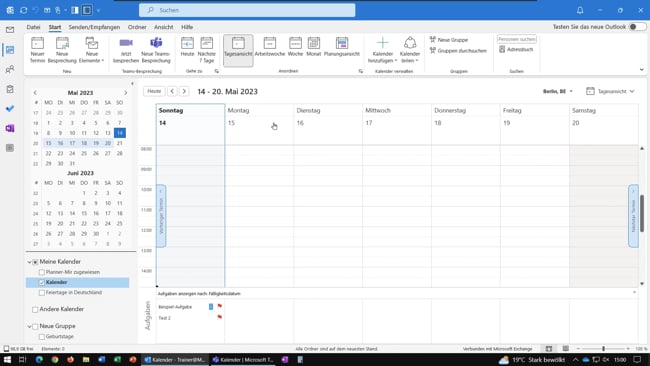650x366 pixels.
Task: Check Andere Kalender
Action: [35, 309]
